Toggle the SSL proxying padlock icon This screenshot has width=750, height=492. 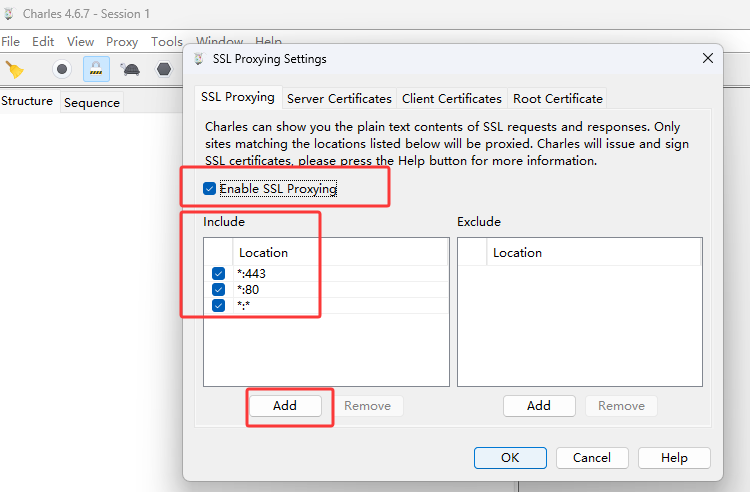click(96, 69)
